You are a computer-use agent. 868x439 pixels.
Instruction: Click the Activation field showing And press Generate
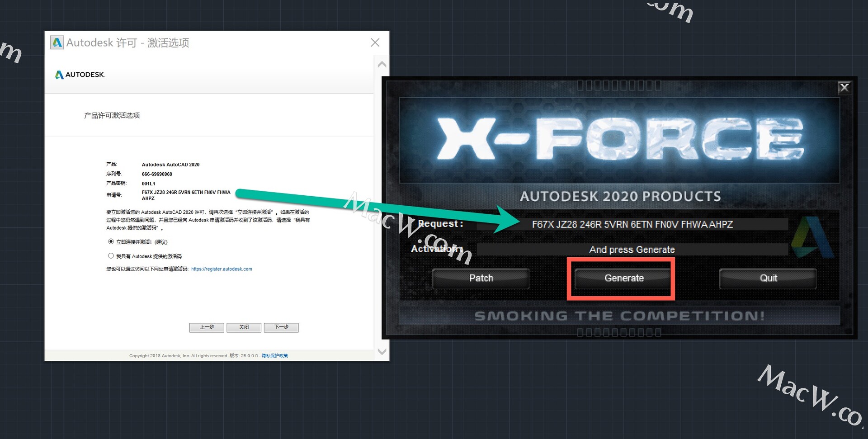tap(632, 250)
